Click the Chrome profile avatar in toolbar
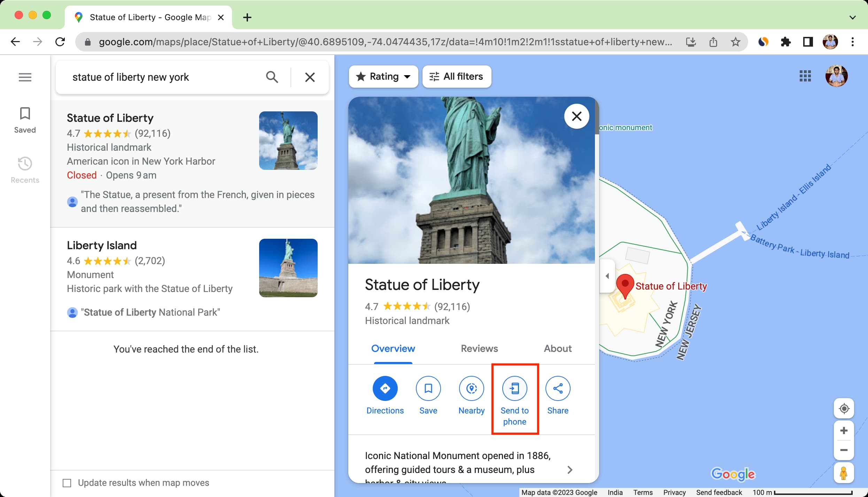Screen dimensions: 868x497 (x=830, y=42)
